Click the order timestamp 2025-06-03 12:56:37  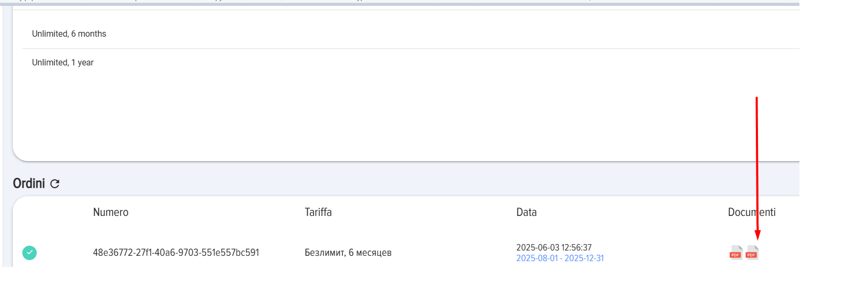click(x=553, y=248)
